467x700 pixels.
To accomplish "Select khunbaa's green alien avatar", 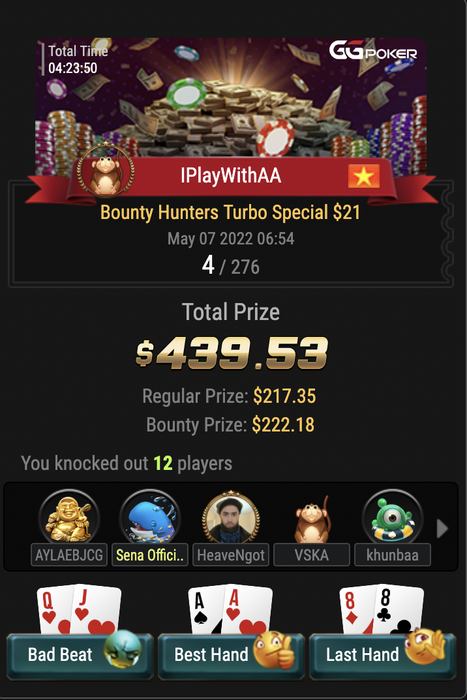I will (x=392, y=518).
